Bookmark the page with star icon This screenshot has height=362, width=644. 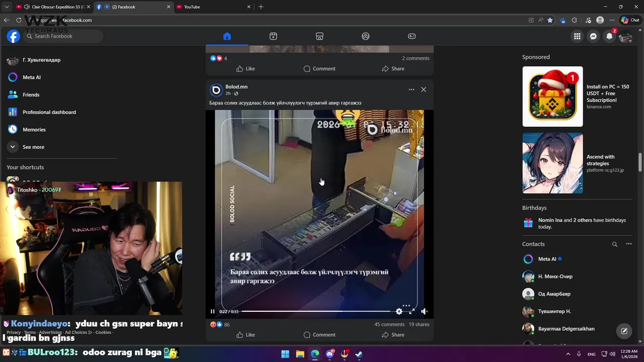(x=550, y=20)
